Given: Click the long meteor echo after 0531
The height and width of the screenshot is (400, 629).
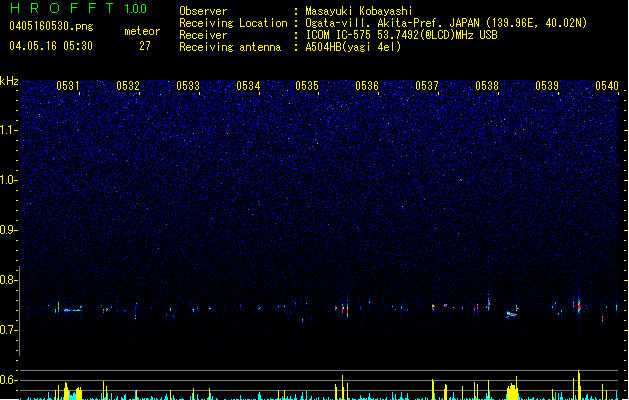Looking at the screenshot, I should pos(73,310).
